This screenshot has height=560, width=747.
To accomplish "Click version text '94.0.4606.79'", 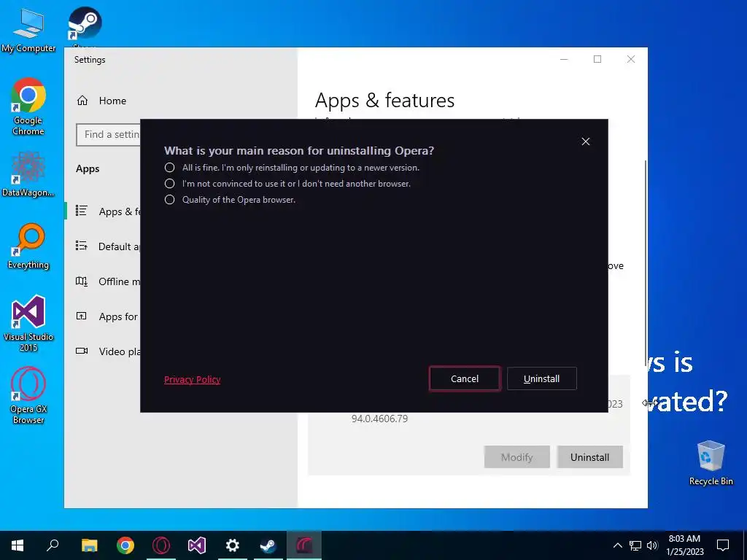I will pos(379,419).
